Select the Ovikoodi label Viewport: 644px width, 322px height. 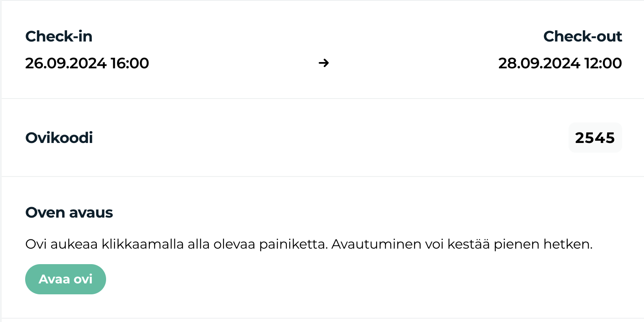point(59,138)
